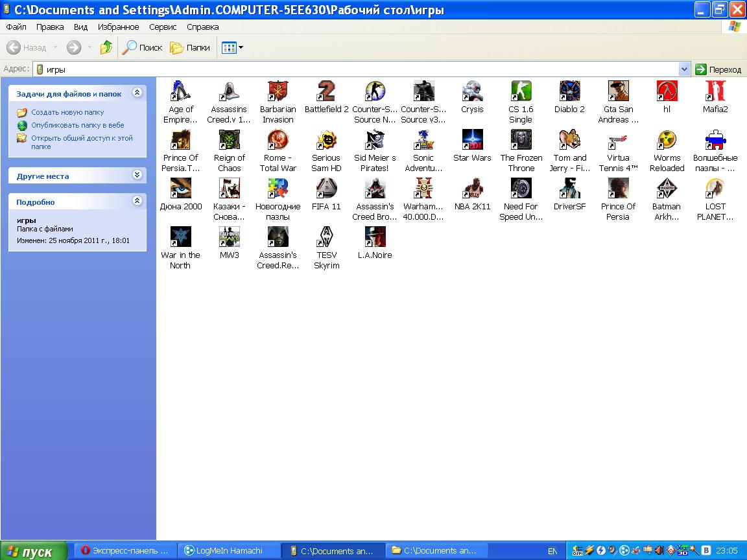Select the L.A.Noire icon

coord(375,237)
